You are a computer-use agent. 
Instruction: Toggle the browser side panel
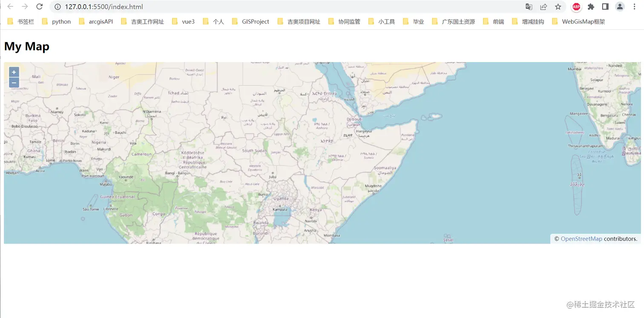[x=605, y=7]
